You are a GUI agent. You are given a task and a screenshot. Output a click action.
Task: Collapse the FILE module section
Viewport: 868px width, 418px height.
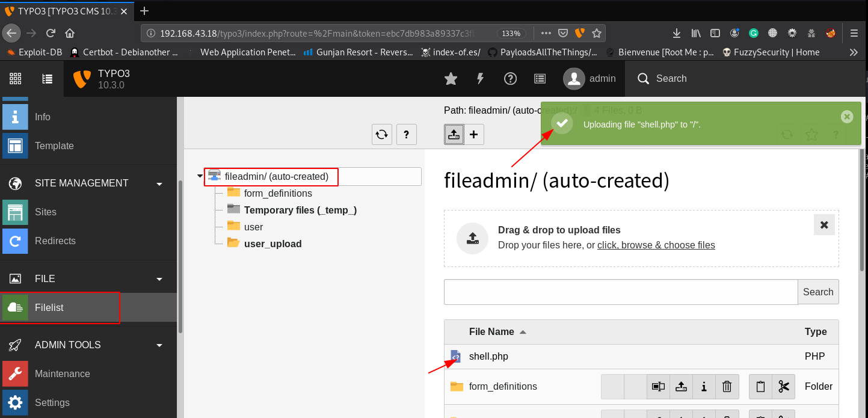pos(159,279)
